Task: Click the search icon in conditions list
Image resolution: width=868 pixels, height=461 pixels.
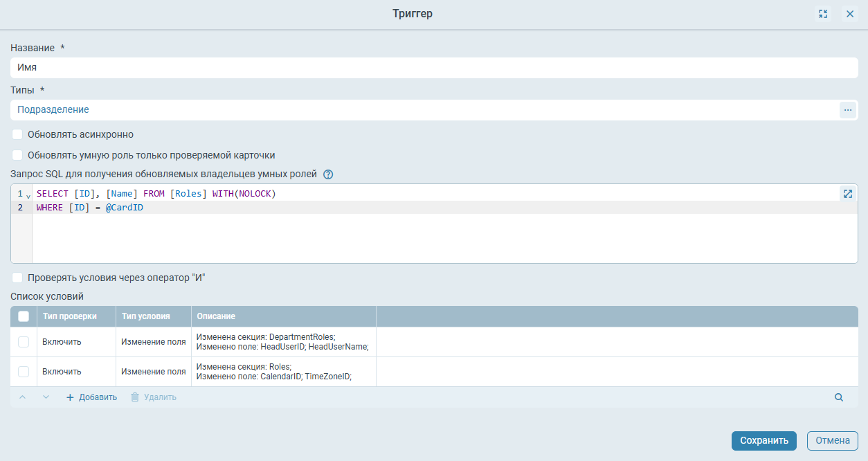Action: [839, 397]
